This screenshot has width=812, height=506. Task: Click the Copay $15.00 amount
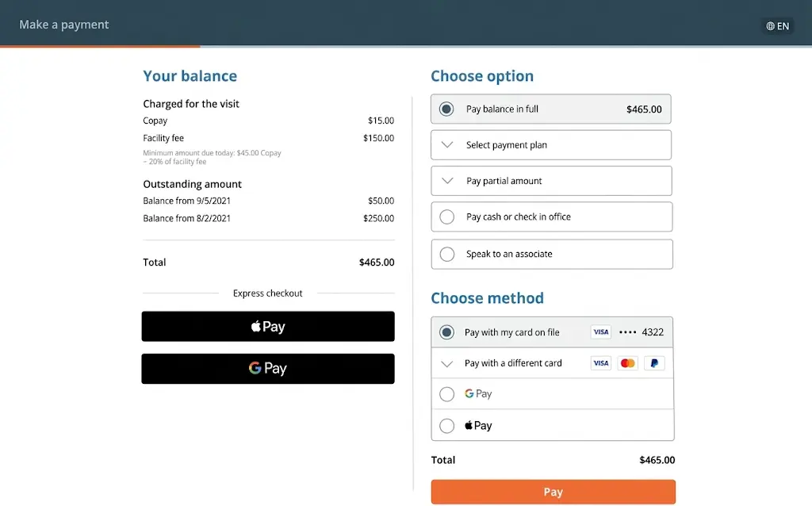coord(381,121)
